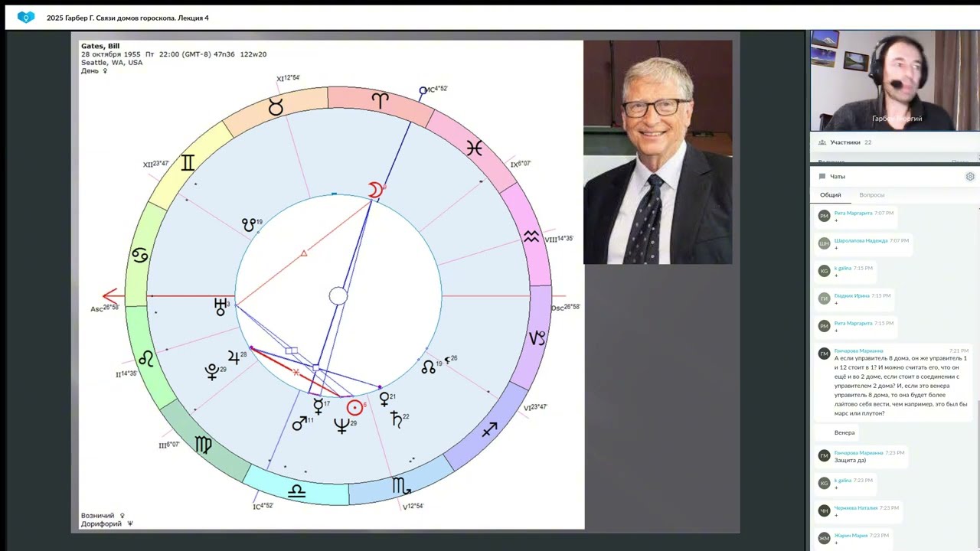Click the РМ avatar on the 7:07 PM message
Screen dimensions: 980x551
point(824,216)
